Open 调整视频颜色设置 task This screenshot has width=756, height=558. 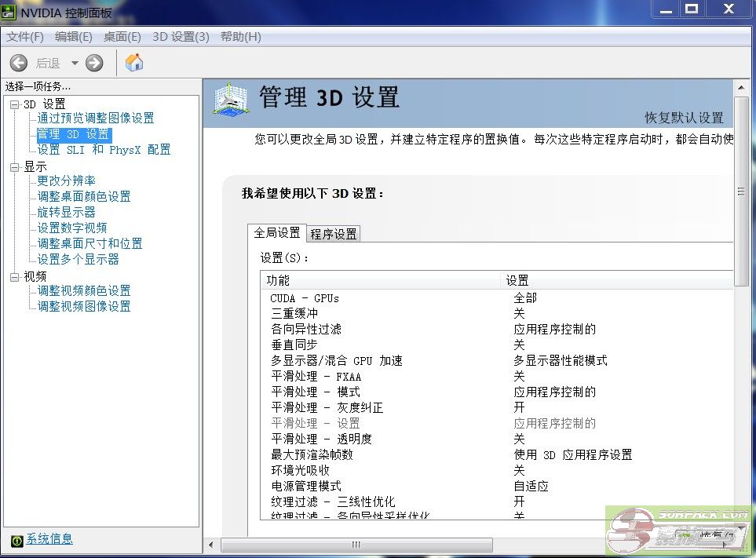[84, 290]
